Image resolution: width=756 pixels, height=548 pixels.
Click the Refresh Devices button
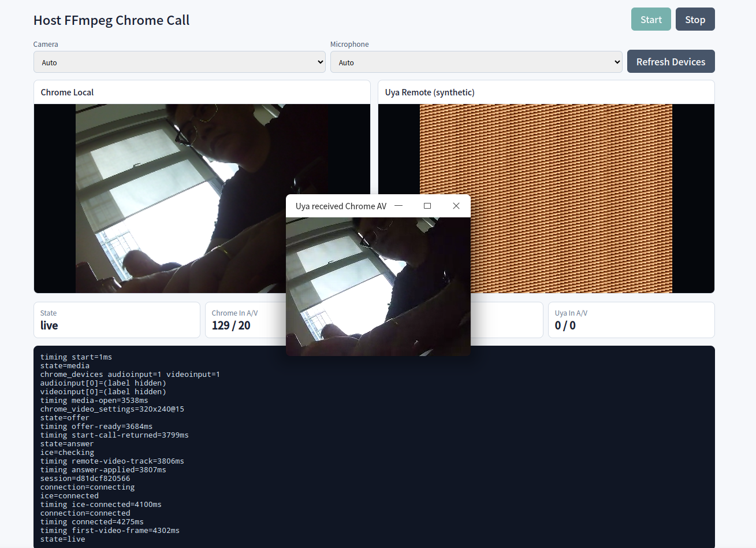tap(671, 61)
